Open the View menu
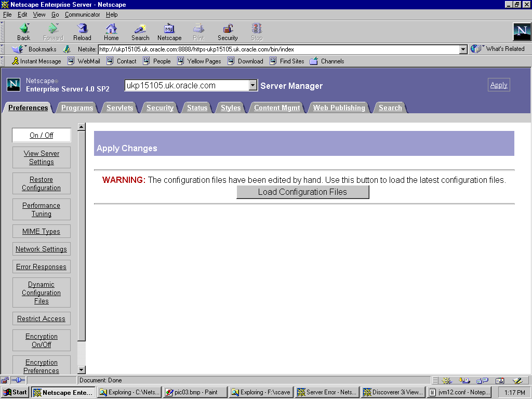Image resolution: width=532 pixels, height=399 pixels. [x=39, y=15]
